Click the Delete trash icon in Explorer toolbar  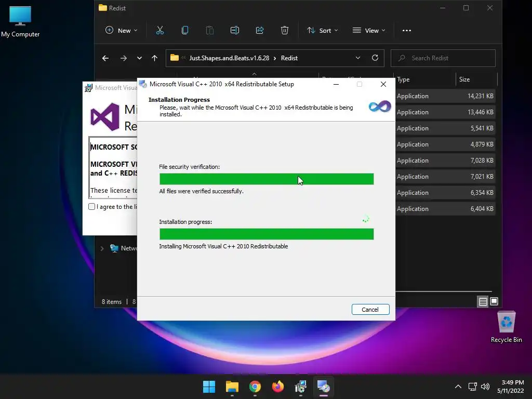point(285,31)
